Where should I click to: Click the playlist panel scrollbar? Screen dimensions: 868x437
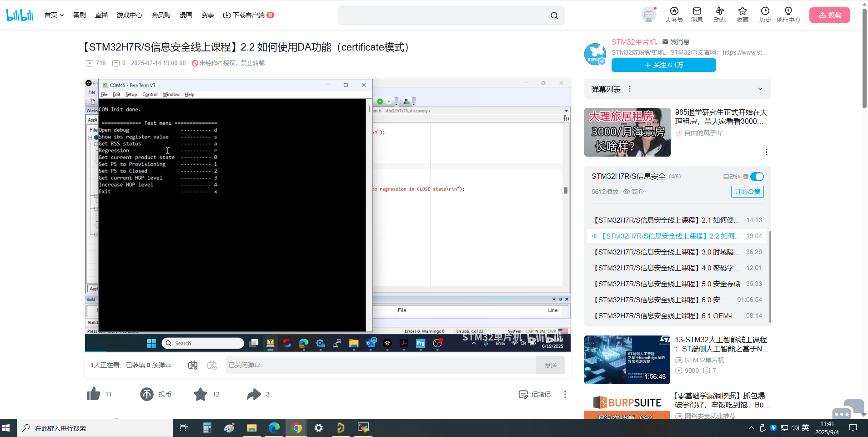coord(770,277)
